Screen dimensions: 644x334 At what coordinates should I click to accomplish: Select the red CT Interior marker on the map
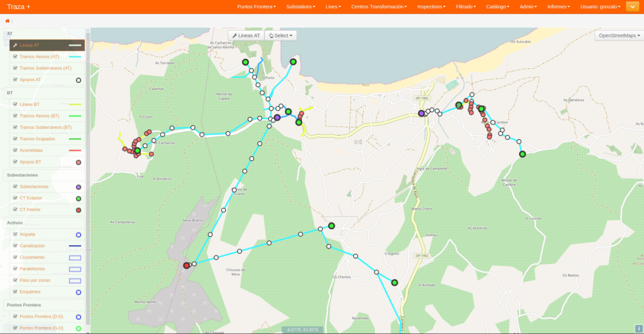tap(187, 265)
